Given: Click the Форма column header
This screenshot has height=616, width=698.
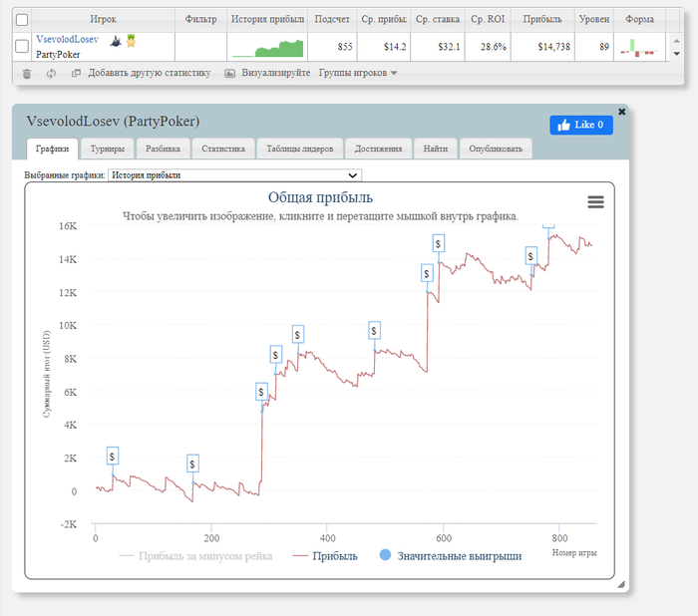Looking at the screenshot, I should [640, 19].
